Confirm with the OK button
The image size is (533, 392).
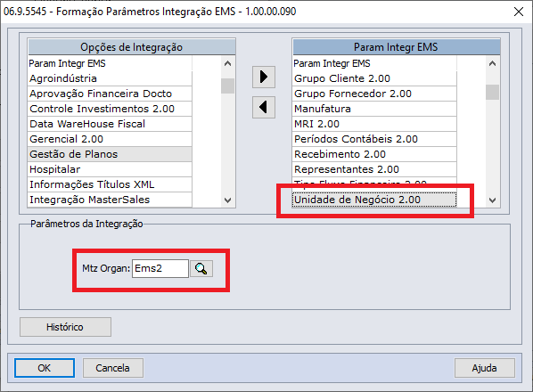pos(45,368)
